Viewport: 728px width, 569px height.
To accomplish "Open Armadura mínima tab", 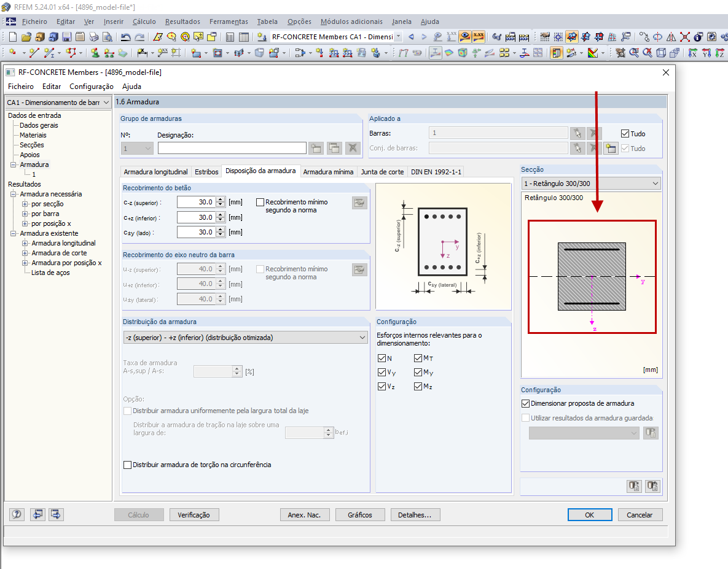I will [328, 172].
